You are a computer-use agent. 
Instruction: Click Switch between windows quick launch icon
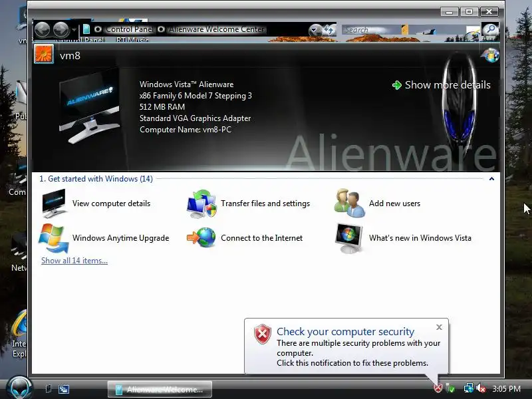[64, 389]
